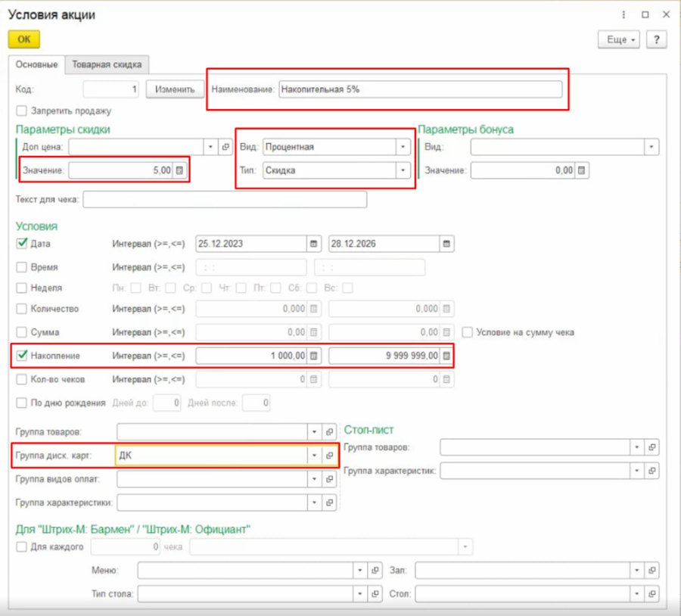Expand the Стол dropdown

(636, 593)
